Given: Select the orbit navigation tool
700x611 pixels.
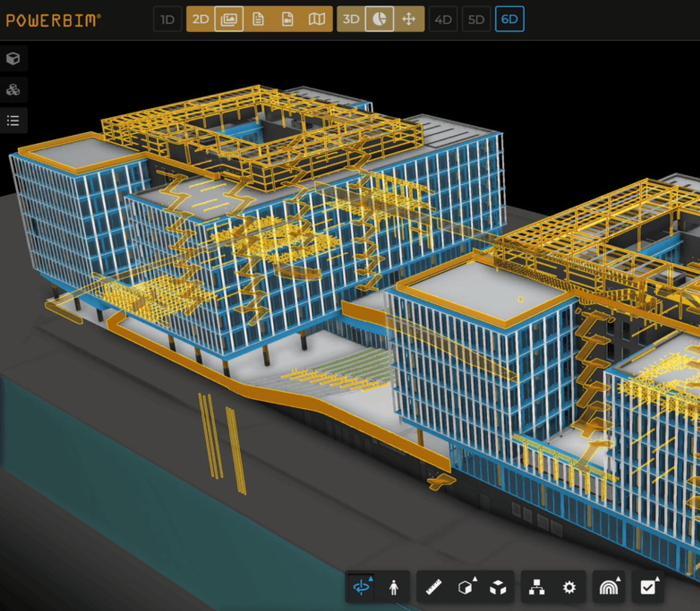Looking at the screenshot, I should [360, 588].
